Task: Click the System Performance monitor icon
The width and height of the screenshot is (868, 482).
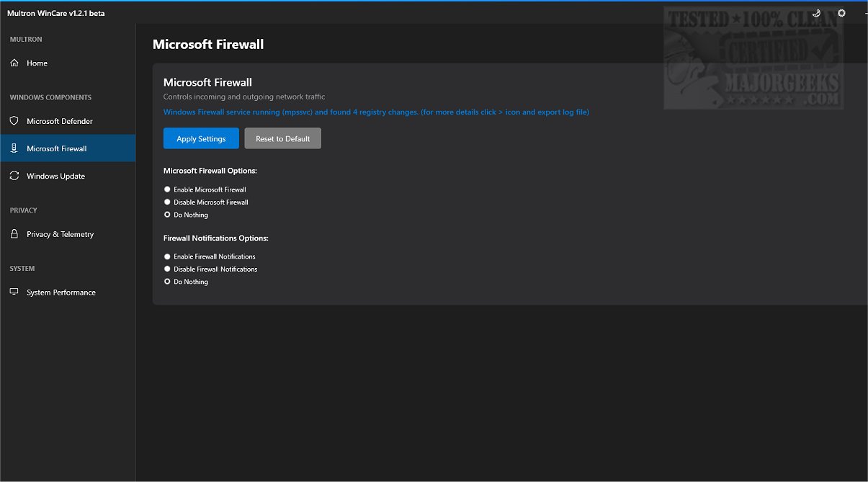Action: (14, 293)
